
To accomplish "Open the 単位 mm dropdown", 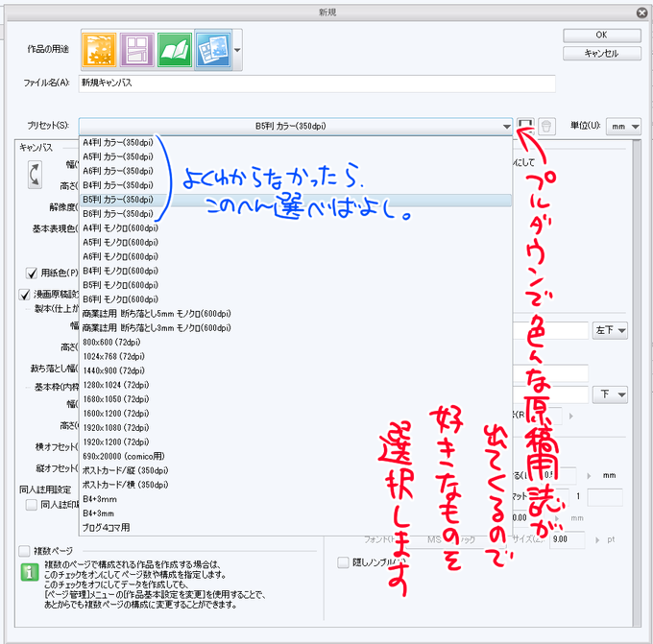I will point(623,126).
